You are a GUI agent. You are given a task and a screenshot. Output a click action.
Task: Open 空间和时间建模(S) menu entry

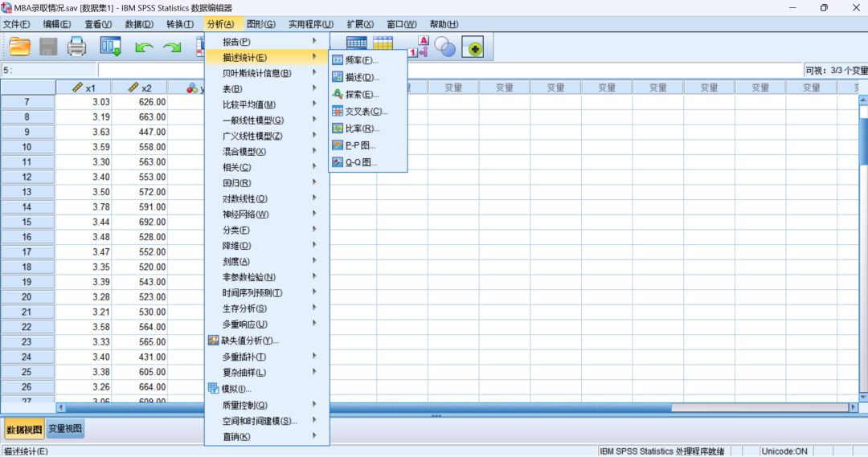pos(267,421)
